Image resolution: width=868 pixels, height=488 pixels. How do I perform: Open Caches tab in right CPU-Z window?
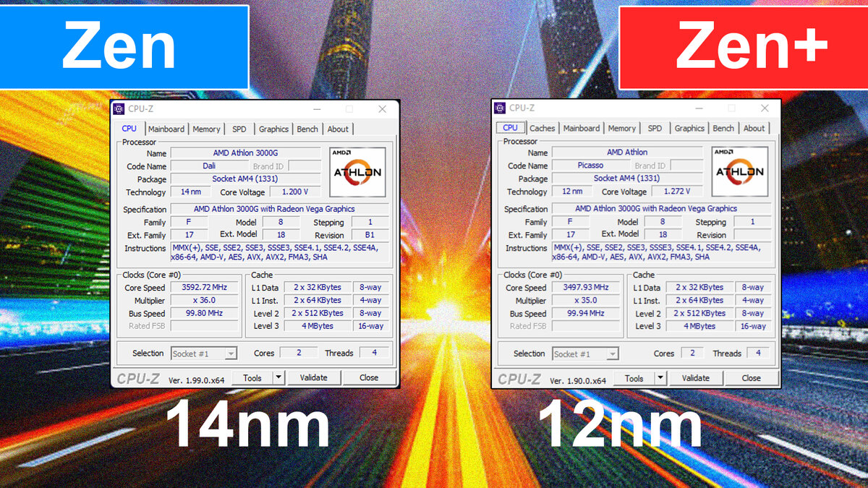click(x=542, y=129)
